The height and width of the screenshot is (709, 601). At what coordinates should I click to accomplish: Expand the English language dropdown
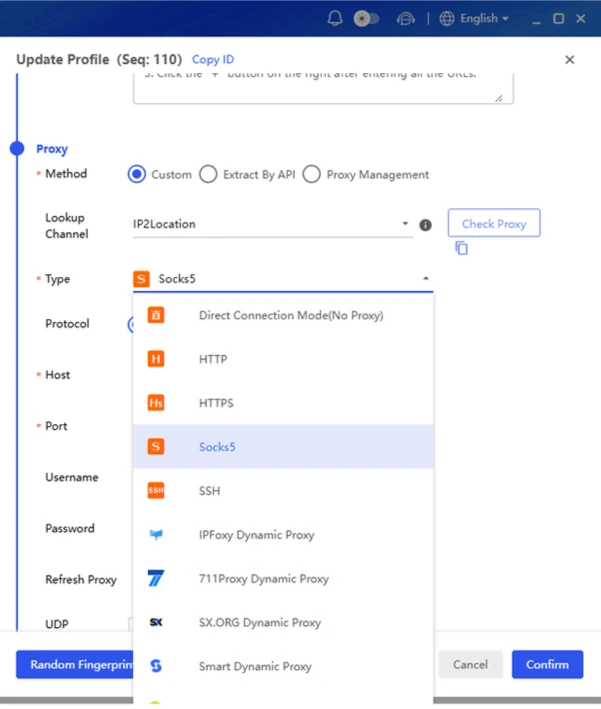(x=484, y=19)
